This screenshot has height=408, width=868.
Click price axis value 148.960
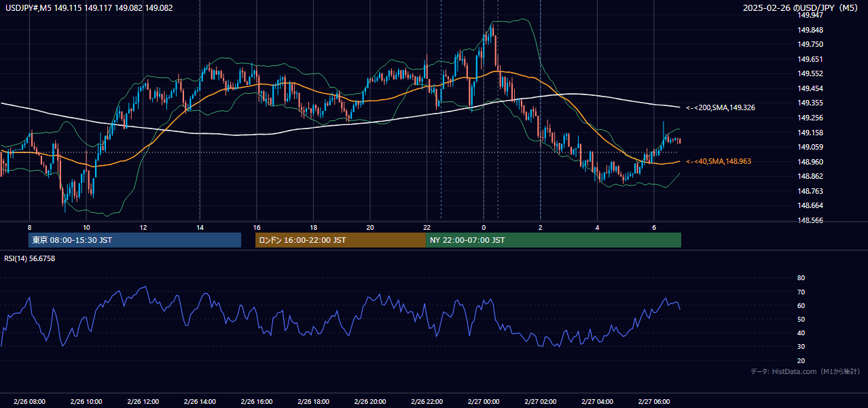click(810, 162)
